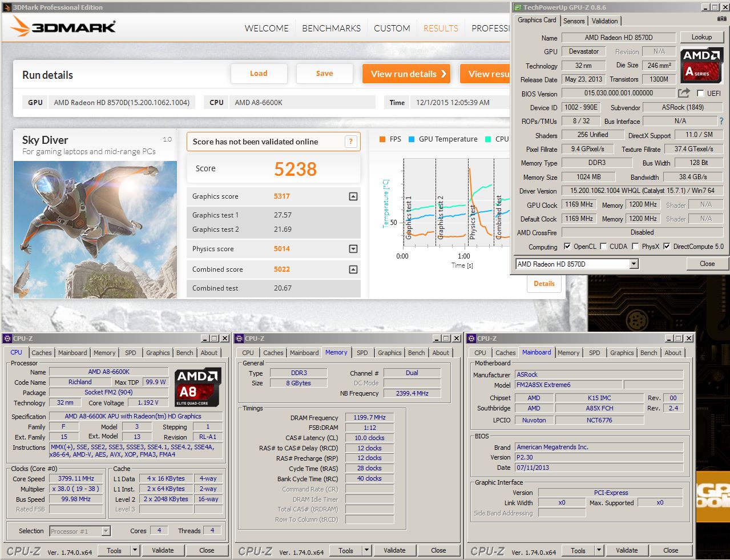Toggle the DirectCompute 5.0 checkbox
Viewport: 730px width, 560px height.
(667, 247)
